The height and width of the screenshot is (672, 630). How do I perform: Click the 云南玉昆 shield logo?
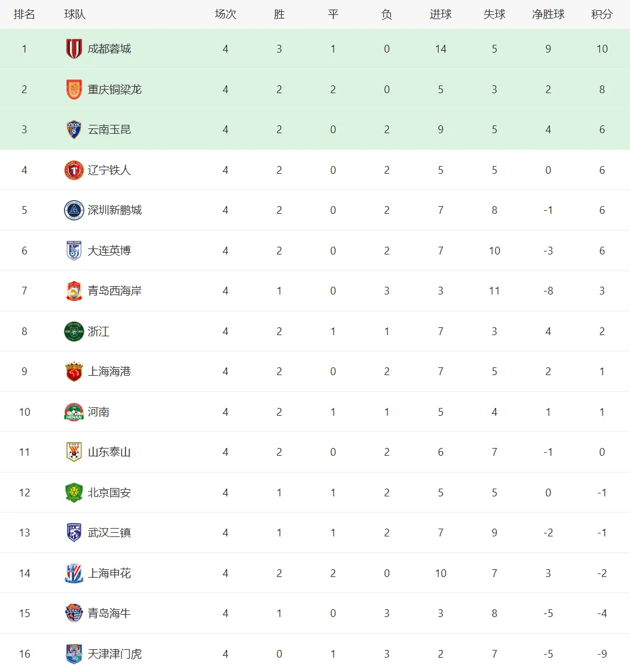point(74,130)
